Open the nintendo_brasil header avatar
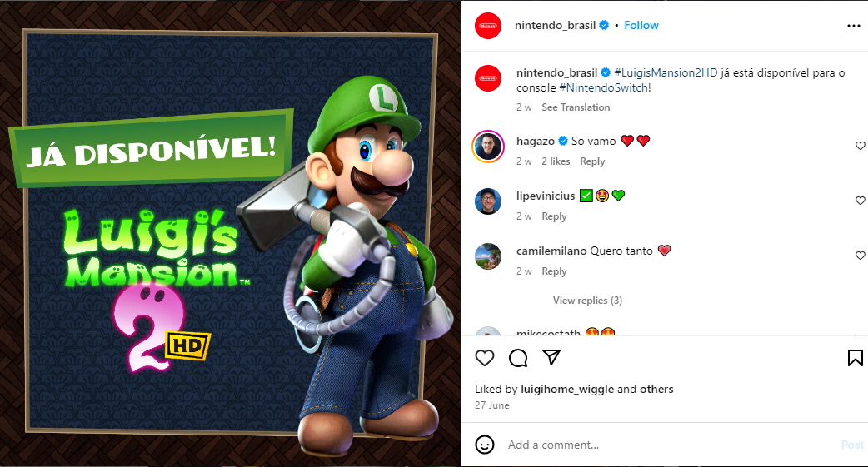Viewport: 868px width, 467px height. 487,26
